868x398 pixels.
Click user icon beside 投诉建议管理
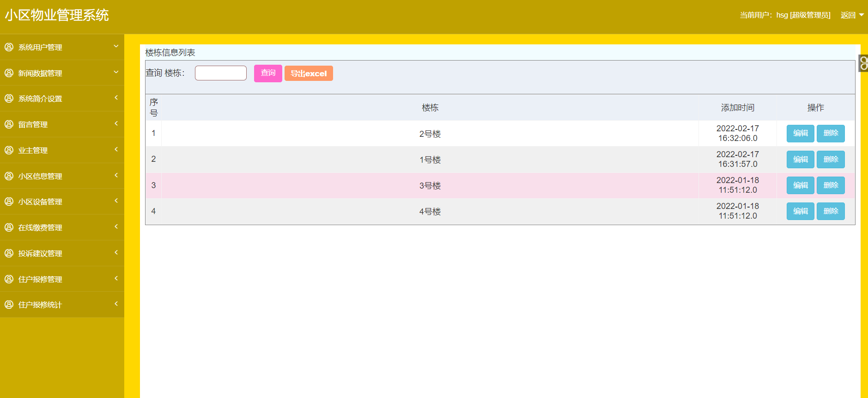9,253
